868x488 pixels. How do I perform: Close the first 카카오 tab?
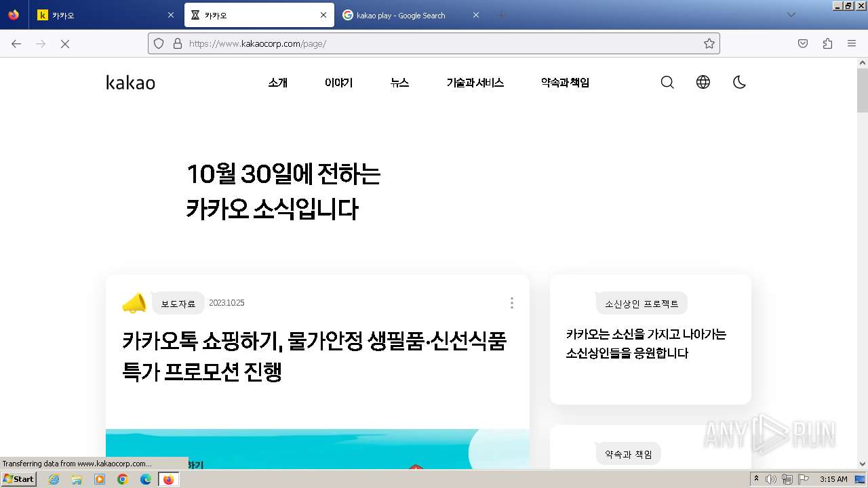pyautogui.click(x=171, y=15)
